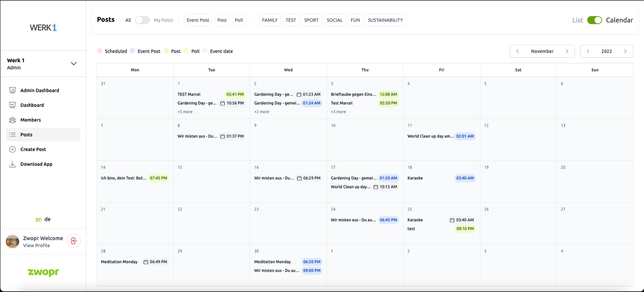Switch the List/Calendar view toggle
This screenshot has width=644, height=292.
[594, 20]
